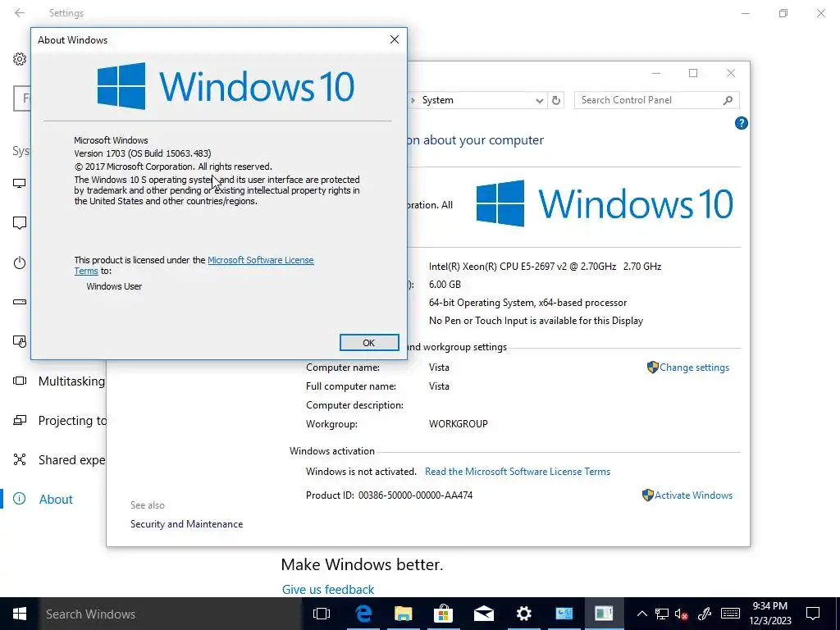Screen dimensions: 840x630
Task: Select Product ID 00386-50000-00000-AA474 text
Action: click(415, 495)
